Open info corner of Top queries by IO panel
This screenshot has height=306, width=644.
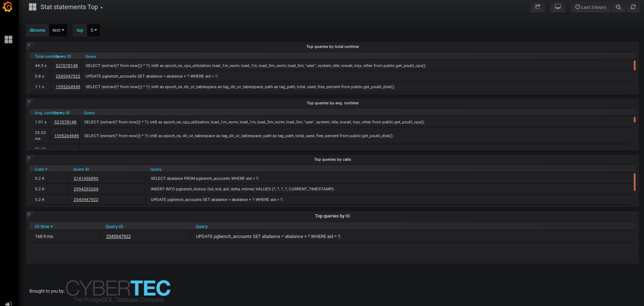(x=29, y=214)
